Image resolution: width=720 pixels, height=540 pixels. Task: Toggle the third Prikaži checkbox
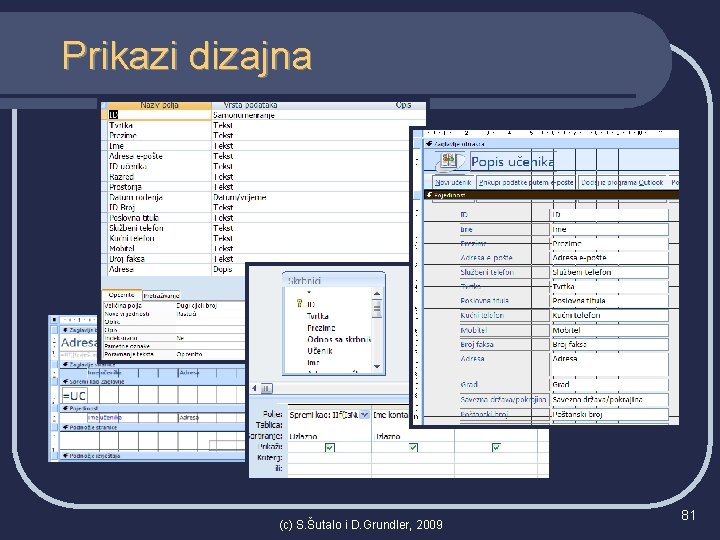[x=496, y=447]
